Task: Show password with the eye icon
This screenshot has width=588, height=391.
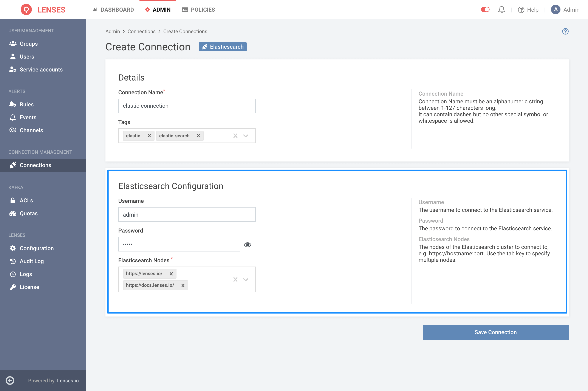Action: (248, 245)
